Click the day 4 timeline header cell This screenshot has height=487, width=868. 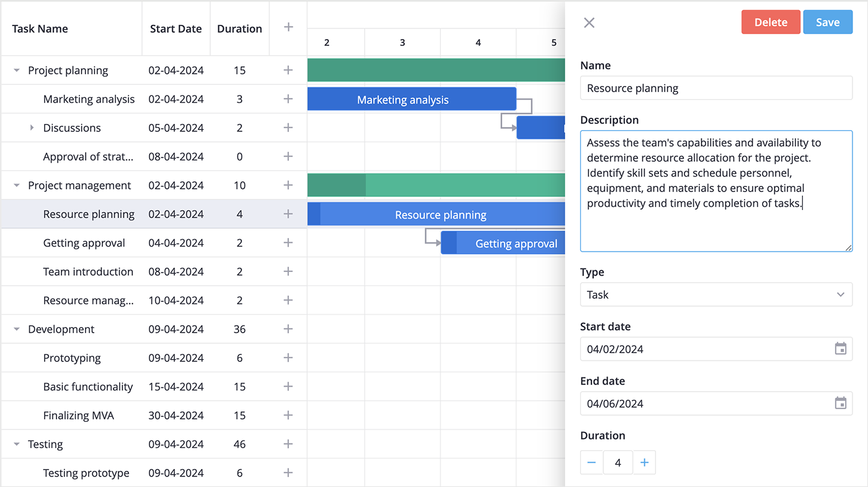pyautogui.click(x=478, y=42)
